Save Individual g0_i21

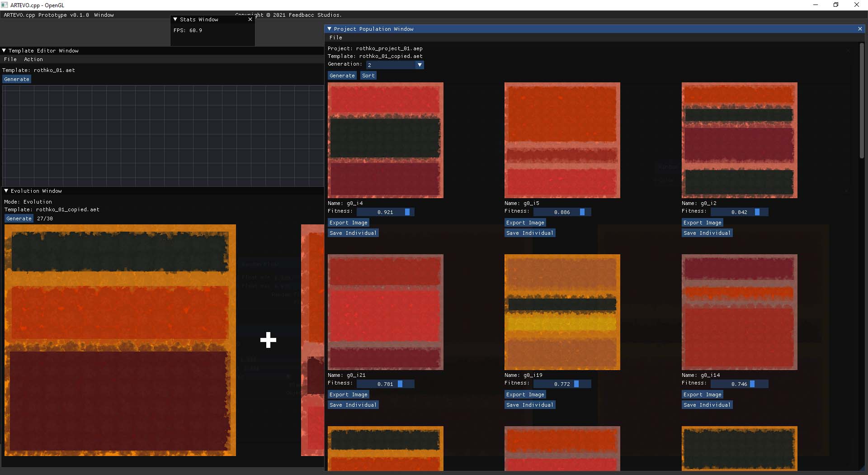(353, 405)
